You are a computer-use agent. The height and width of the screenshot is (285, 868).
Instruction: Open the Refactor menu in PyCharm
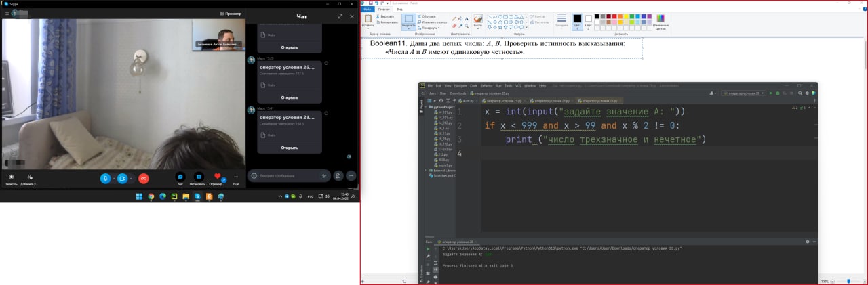point(487,86)
